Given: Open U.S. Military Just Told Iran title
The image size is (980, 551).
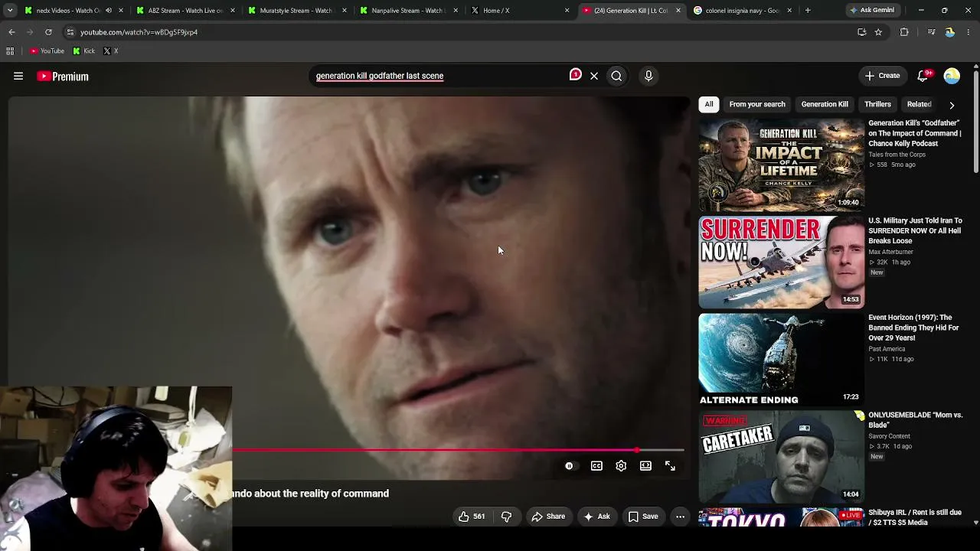Looking at the screenshot, I should pos(916,230).
